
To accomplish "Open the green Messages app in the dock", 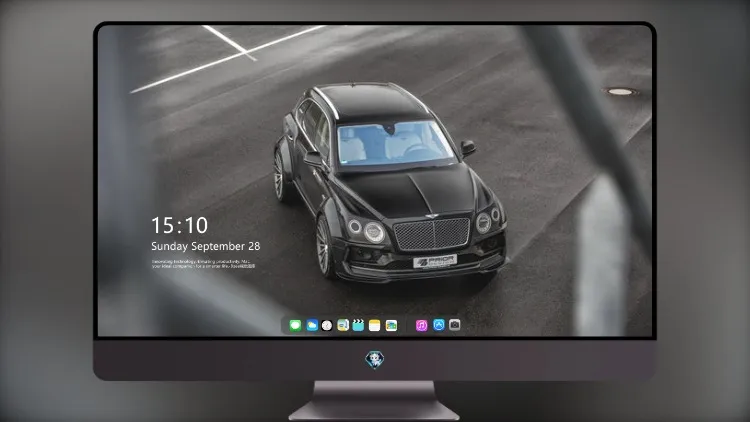I will coord(295,325).
